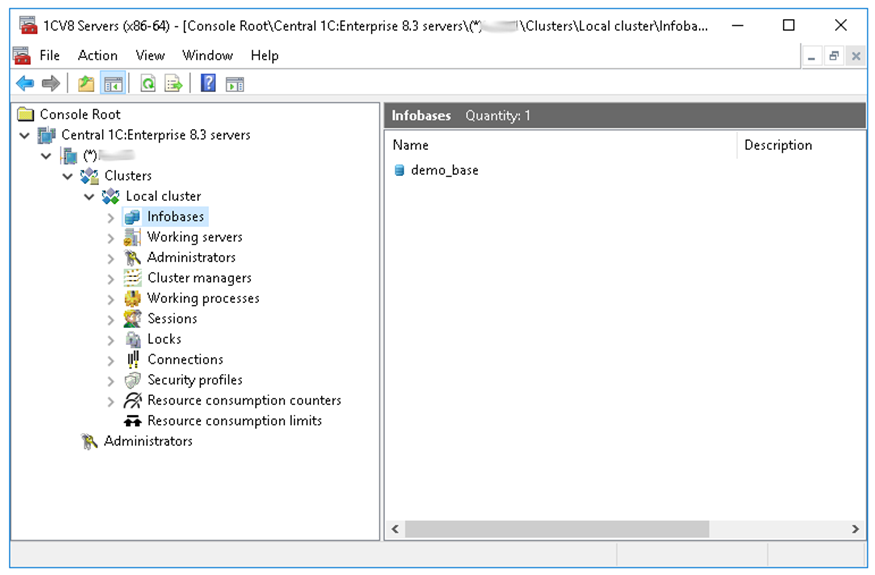Collapse the Local cluster node
Image resolution: width=875 pixels, height=575 pixels.
[x=89, y=196]
